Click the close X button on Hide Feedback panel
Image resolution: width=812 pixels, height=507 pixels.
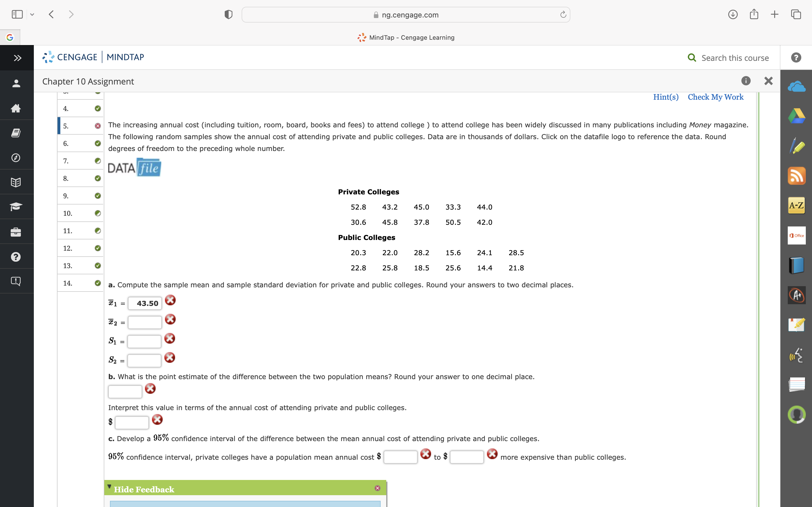click(x=376, y=489)
